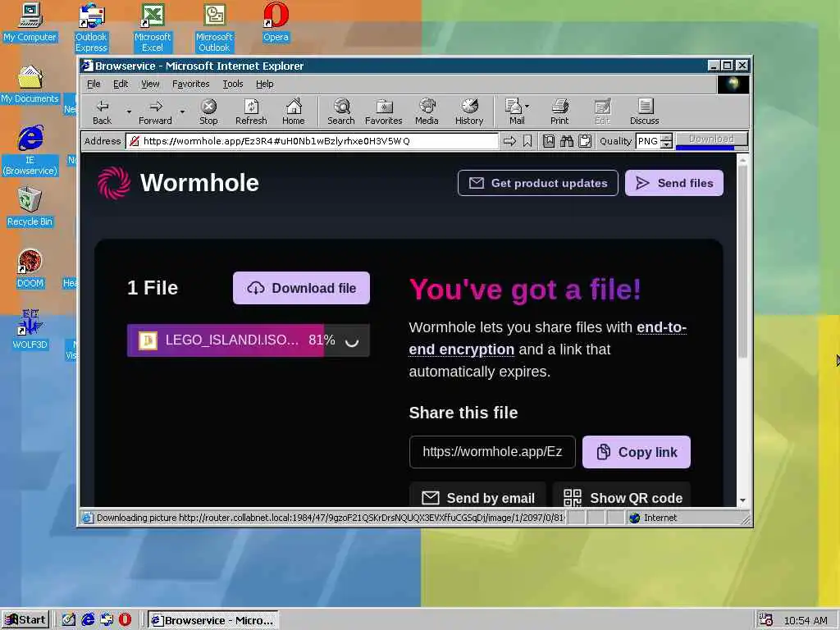Select Microsoft Excel desktop shortcut
840x630 pixels.
tap(152, 27)
